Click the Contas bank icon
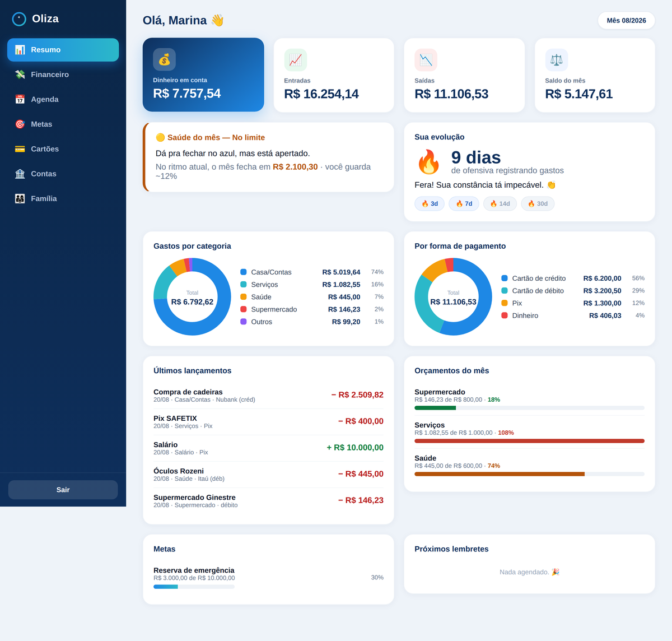 coord(20,174)
